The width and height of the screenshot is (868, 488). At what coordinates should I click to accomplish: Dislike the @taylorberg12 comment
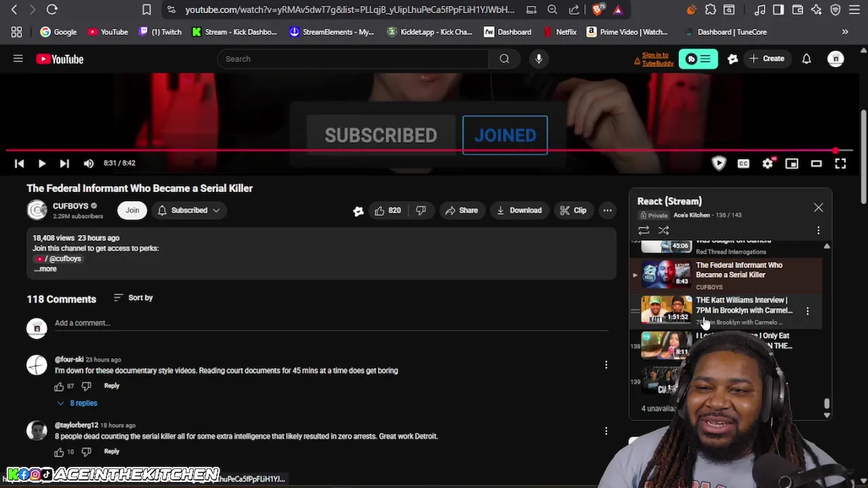(x=86, y=452)
